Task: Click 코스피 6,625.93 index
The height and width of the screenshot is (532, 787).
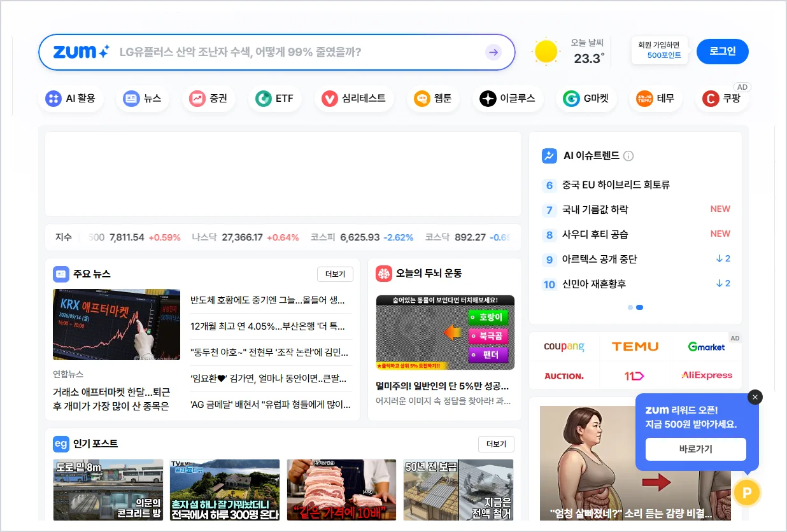Action: pos(362,237)
